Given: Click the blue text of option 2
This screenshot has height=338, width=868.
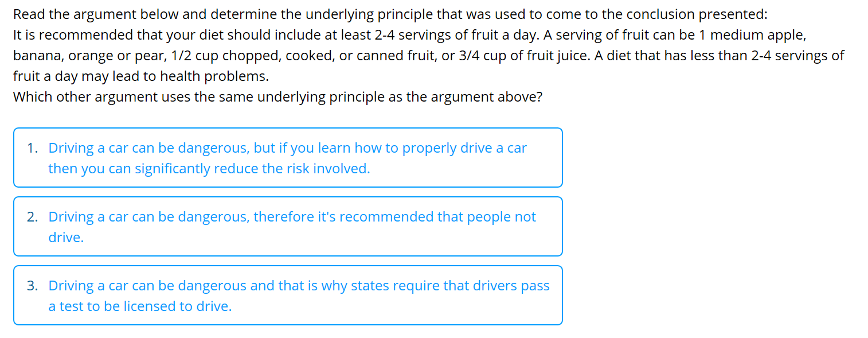Looking at the screenshot, I should click(292, 216).
